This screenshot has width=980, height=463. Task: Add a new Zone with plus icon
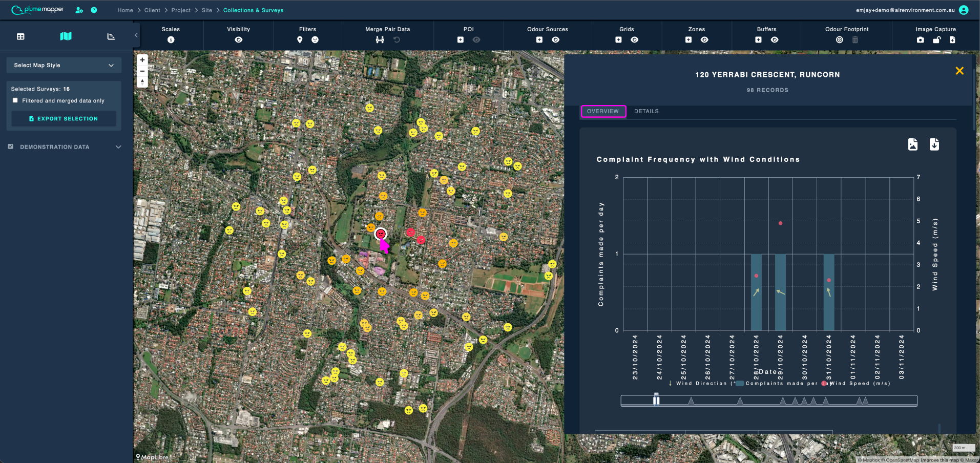pyautogui.click(x=689, y=39)
